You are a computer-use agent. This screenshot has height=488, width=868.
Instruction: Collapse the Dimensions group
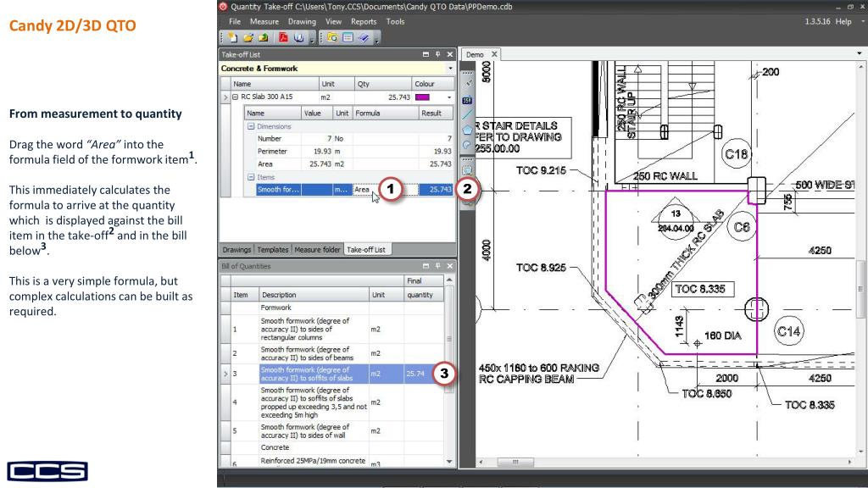[251, 126]
